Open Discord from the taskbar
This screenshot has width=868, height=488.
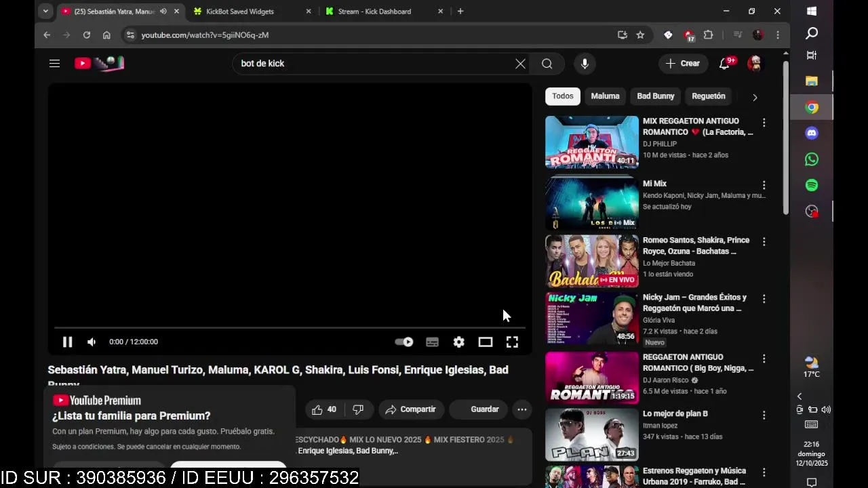coord(812,134)
